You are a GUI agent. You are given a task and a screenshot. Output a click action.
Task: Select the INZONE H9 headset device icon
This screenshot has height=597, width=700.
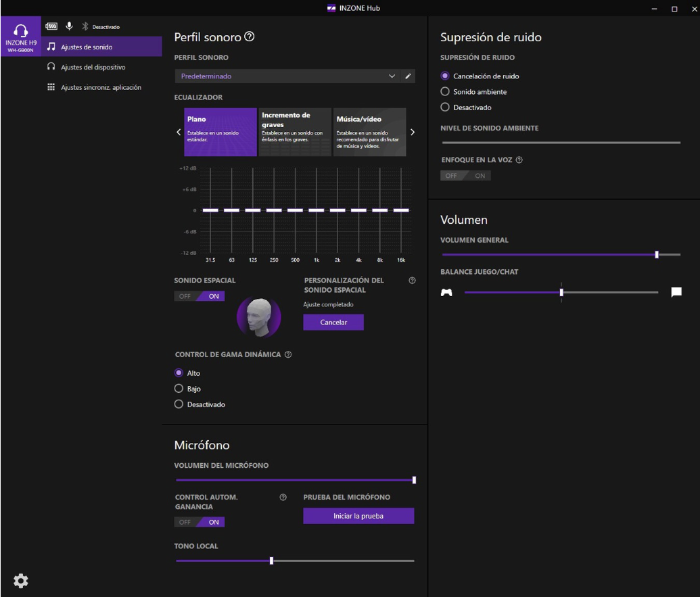click(20, 37)
